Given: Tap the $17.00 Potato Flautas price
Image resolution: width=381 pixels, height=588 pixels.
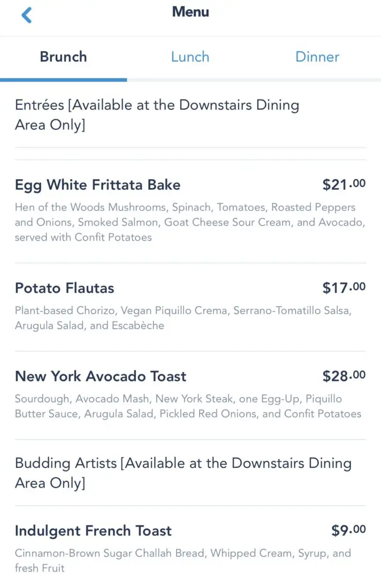Looking at the screenshot, I should click(x=344, y=288).
